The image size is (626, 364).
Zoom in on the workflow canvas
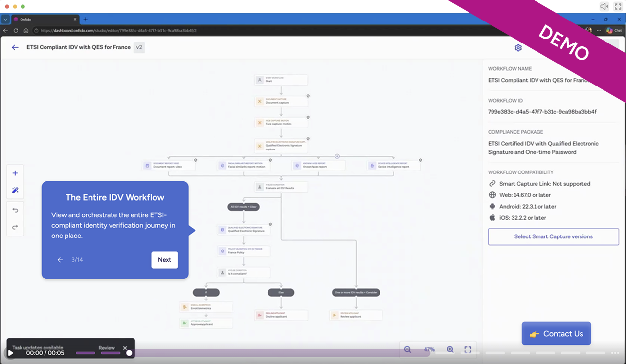[450, 349]
